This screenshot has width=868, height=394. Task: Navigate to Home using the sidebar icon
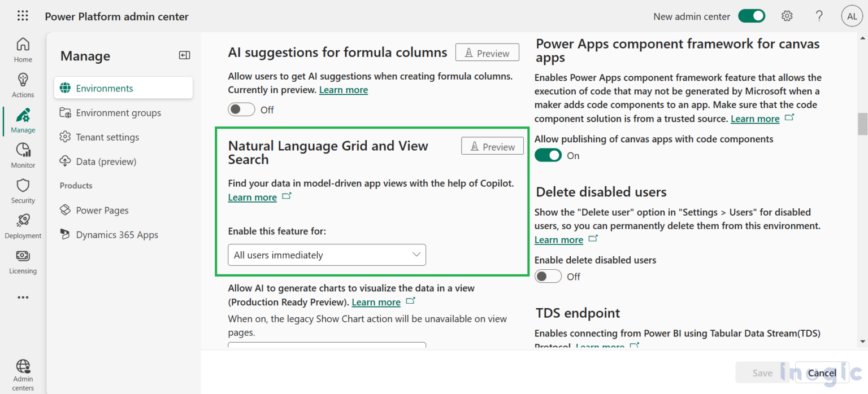(x=23, y=49)
